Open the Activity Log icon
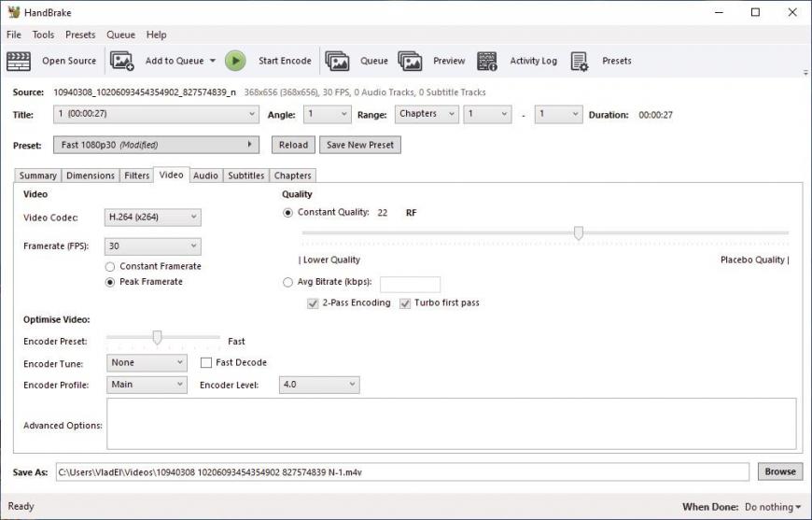This screenshot has height=520, width=812. tap(487, 61)
